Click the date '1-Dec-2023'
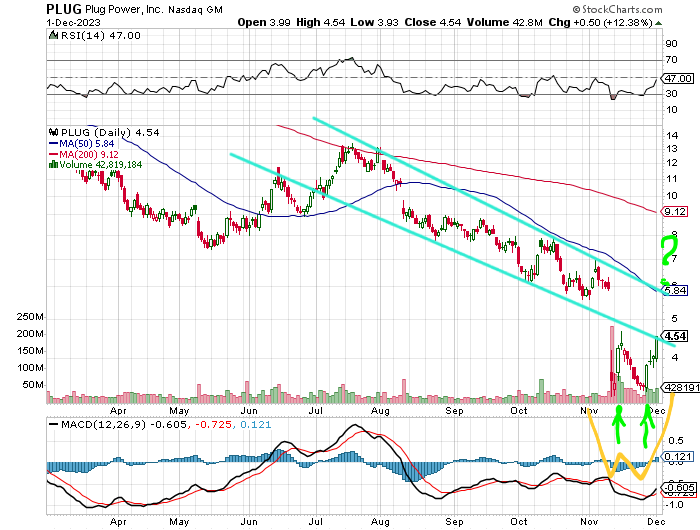The width and height of the screenshot is (700, 530). (74, 22)
